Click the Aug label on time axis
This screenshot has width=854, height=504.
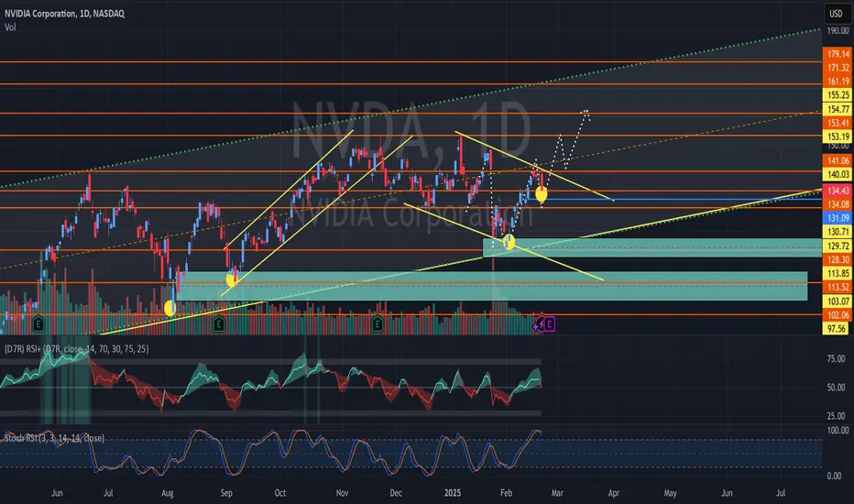167,493
